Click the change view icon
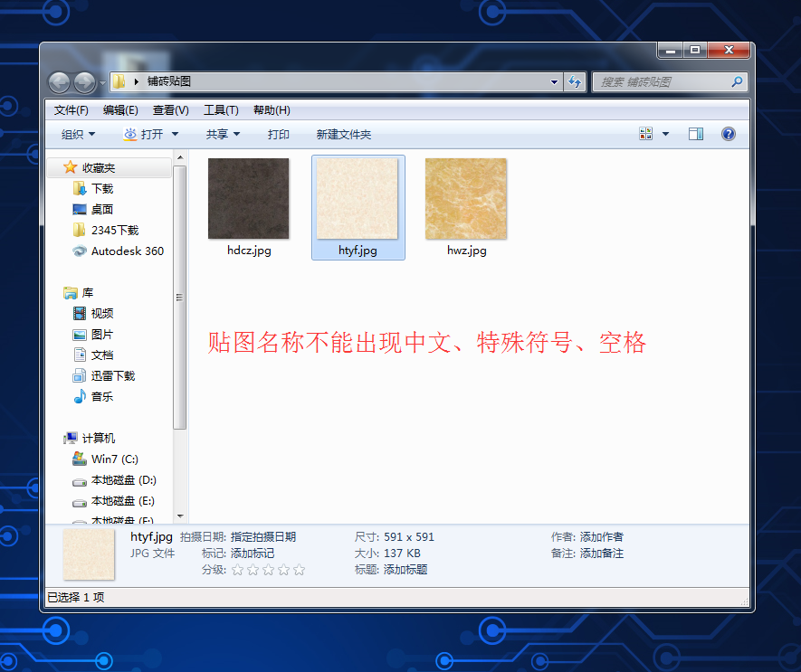The image size is (801, 672). pos(645,134)
